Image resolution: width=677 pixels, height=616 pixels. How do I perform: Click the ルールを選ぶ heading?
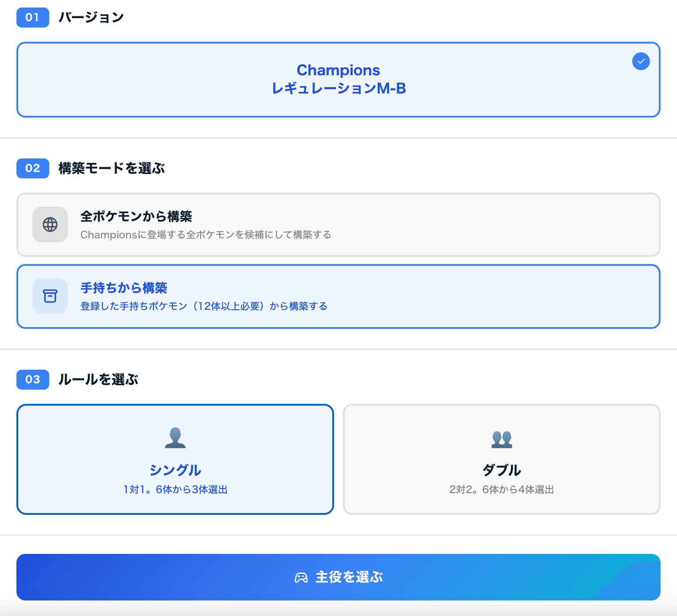click(98, 379)
